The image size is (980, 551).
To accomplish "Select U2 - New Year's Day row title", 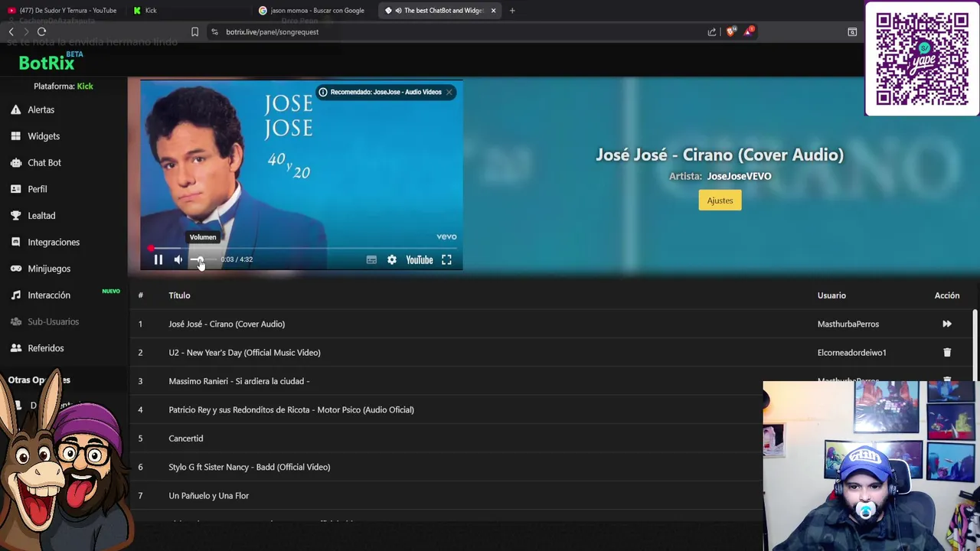I will coord(244,353).
